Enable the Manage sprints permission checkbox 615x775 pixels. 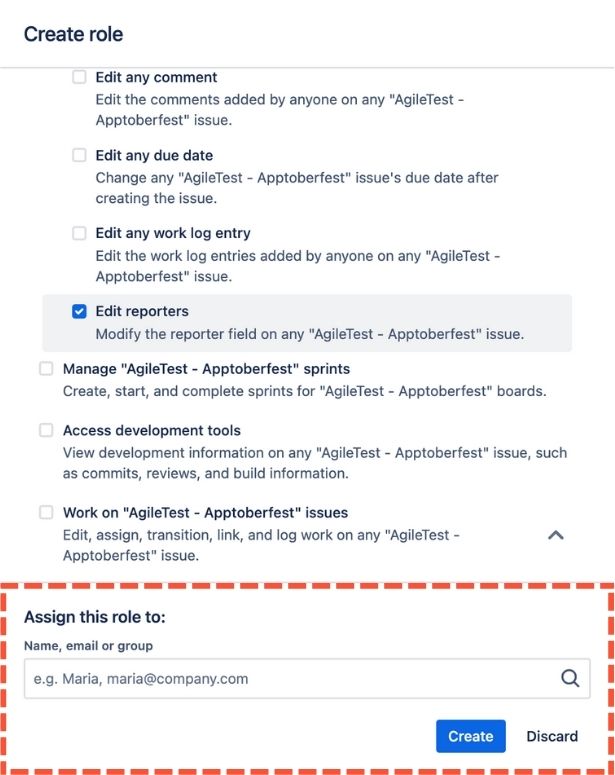pos(47,369)
